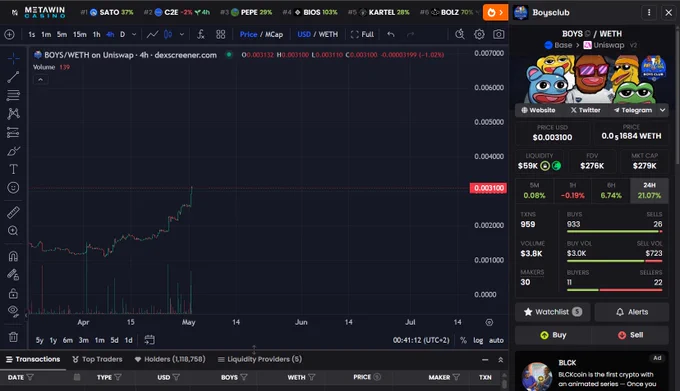Open time zone 00:41:12 (UTC+2) menu
The image size is (680, 391).
point(421,340)
